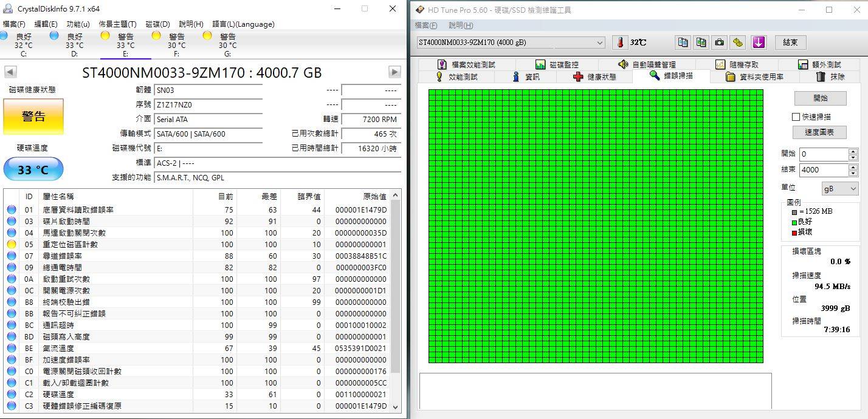Switch to the 健康狀態 tab

pos(595,77)
